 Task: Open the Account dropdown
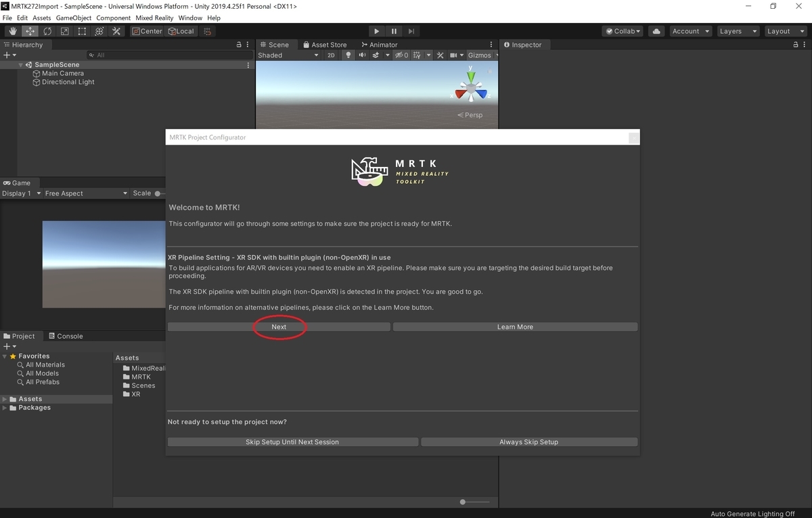[x=690, y=31]
